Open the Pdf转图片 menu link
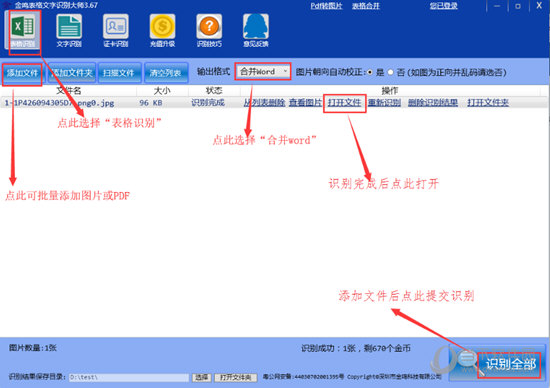Viewport: 550px width, 388px height. coord(326,6)
